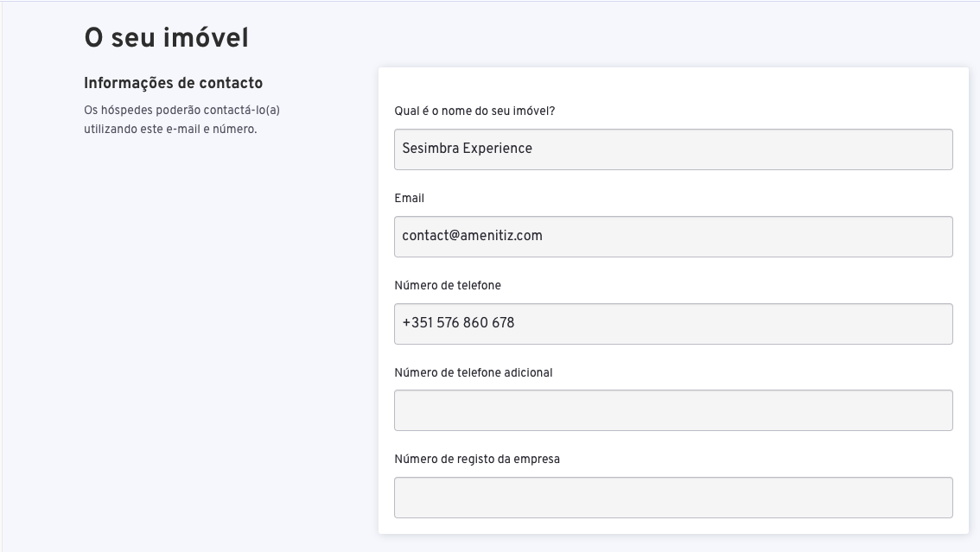Click the property name field containing Sesimbra Experience

(x=673, y=149)
